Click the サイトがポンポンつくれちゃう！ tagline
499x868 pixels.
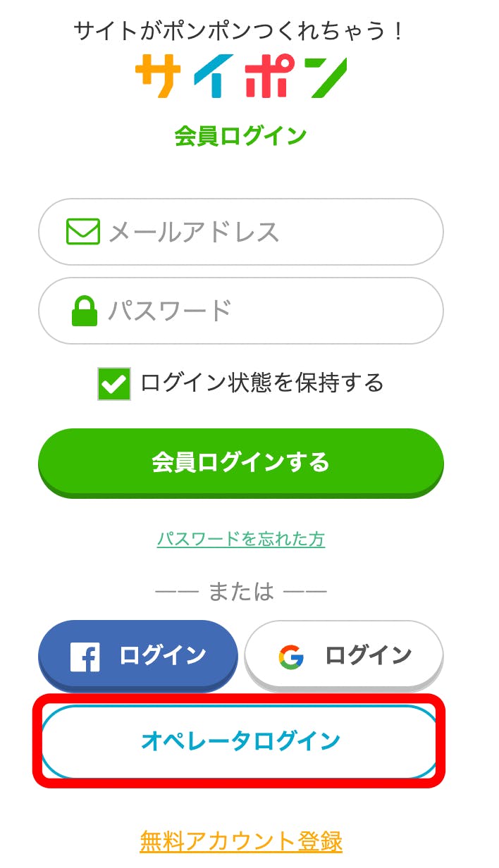point(241,31)
